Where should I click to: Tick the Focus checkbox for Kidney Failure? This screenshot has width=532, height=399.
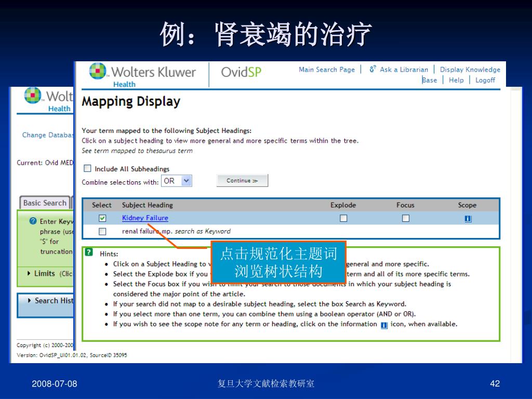pyautogui.click(x=405, y=218)
